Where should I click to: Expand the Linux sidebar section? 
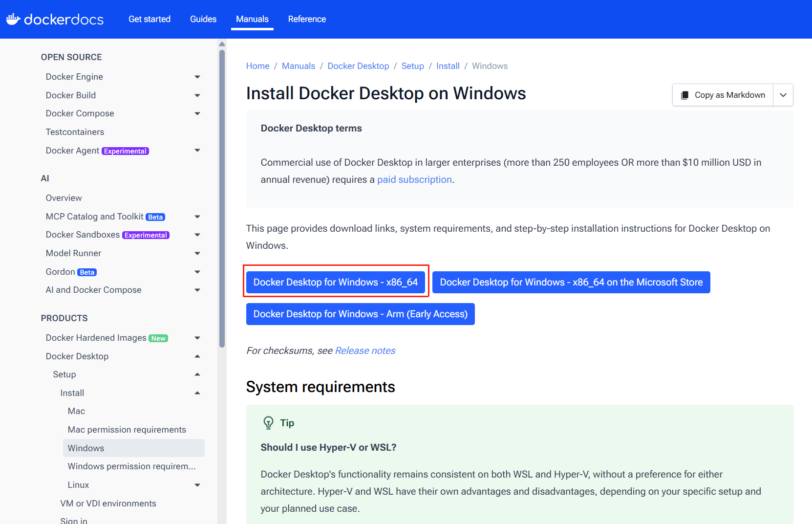[197, 485]
